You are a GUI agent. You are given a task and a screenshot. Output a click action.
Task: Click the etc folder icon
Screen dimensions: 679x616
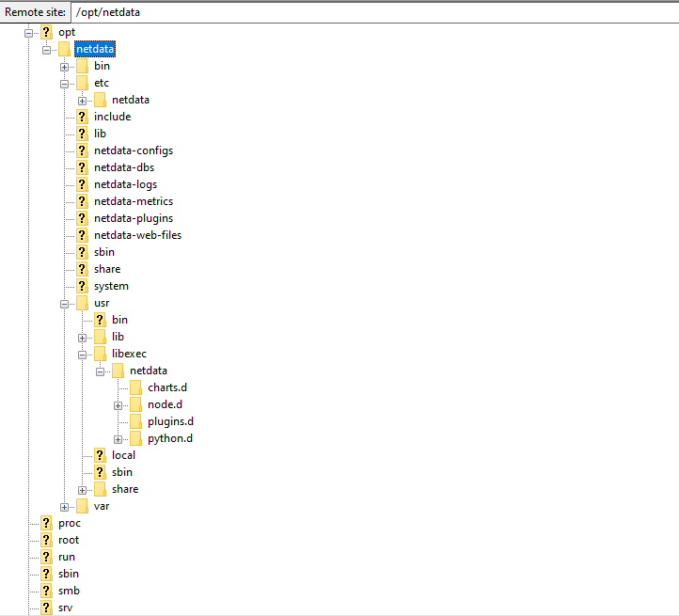pos(82,83)
